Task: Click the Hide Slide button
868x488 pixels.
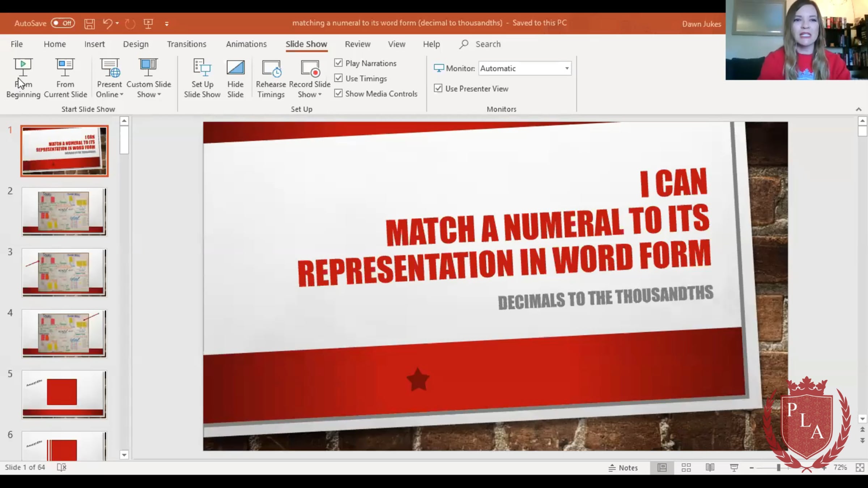Action: pyautogui.click(x=235, y=78)
